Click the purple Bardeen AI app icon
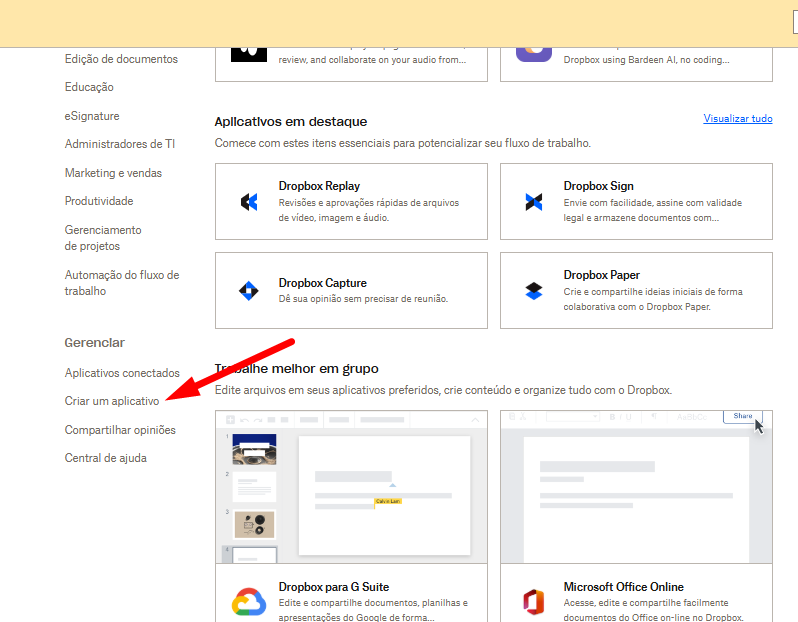This screenshot has height=622, width=798. (534, 54)
